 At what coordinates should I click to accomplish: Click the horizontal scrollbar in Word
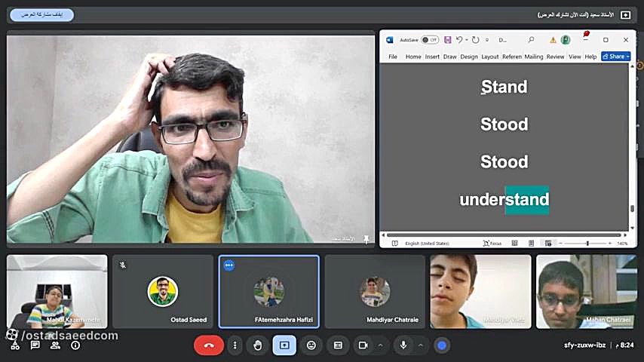coord(504,235)
